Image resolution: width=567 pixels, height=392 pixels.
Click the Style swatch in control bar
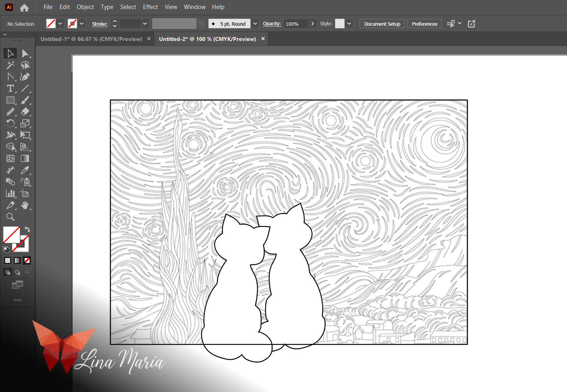click(x=340, y=24)
